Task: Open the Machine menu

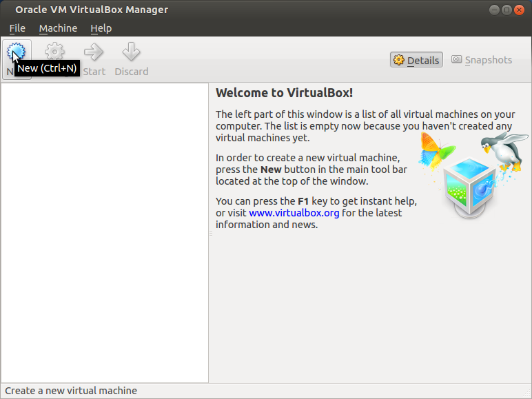Action: [58, 28]
